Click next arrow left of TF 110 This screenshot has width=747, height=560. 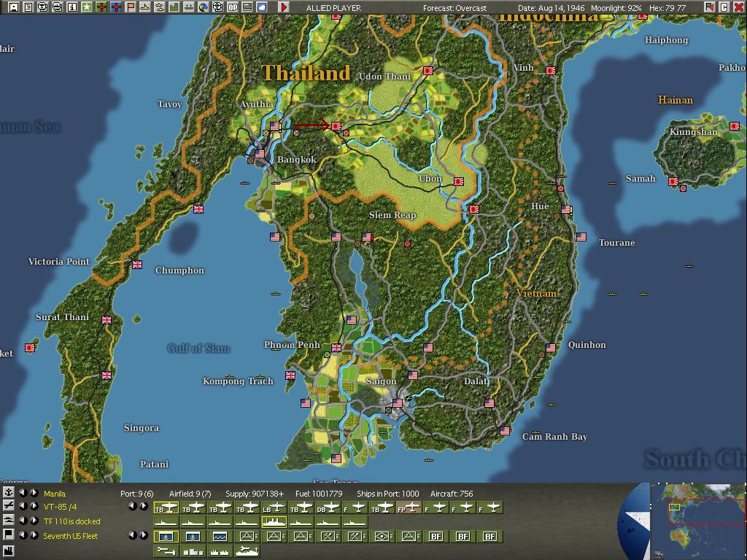click(34, 521)
